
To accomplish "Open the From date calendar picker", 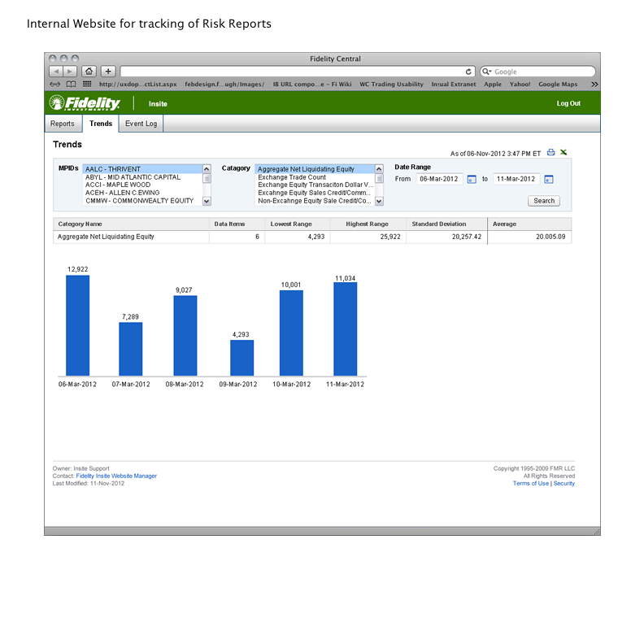I will [472, 179].
